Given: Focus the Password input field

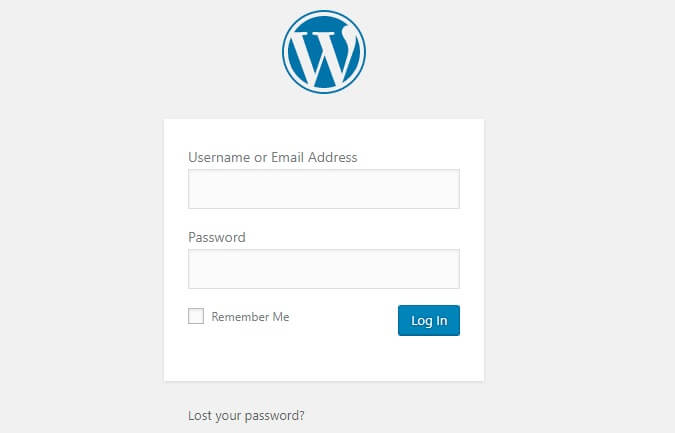Looking at the screenshot, I should pyautogui.click(x=324, y=269).
